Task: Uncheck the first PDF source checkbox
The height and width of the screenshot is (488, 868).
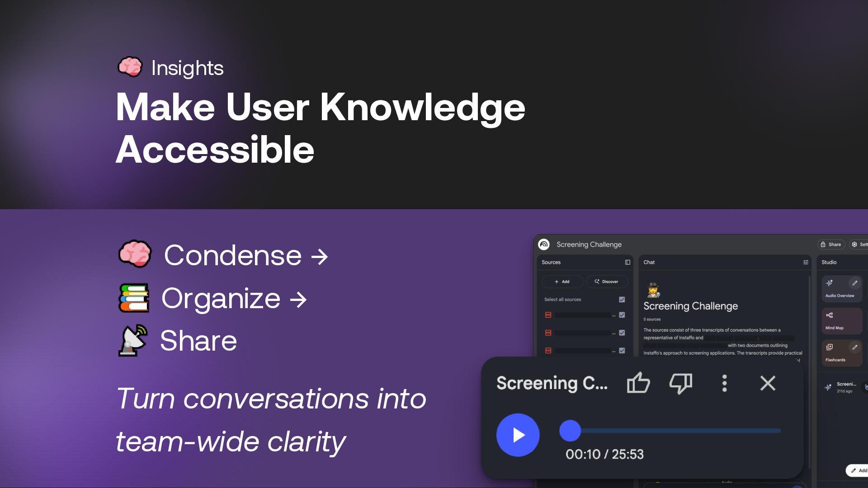Action: point(622,315)
